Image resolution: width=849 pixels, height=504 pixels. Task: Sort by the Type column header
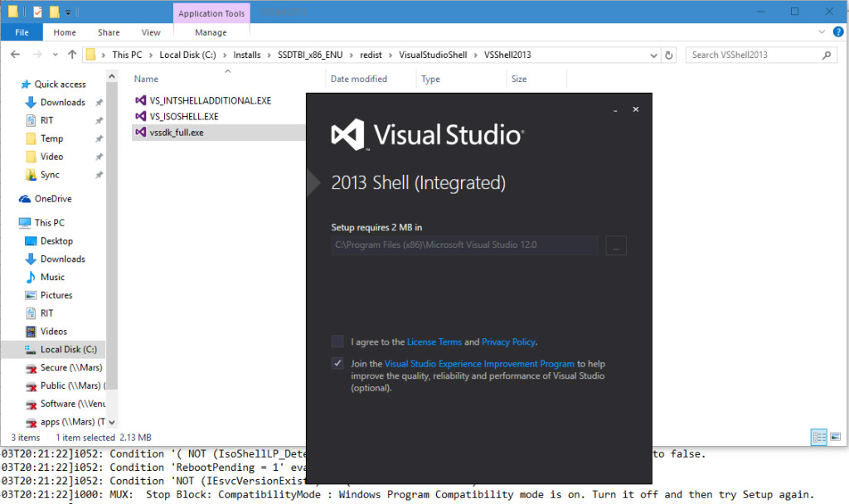pos(430,79)
